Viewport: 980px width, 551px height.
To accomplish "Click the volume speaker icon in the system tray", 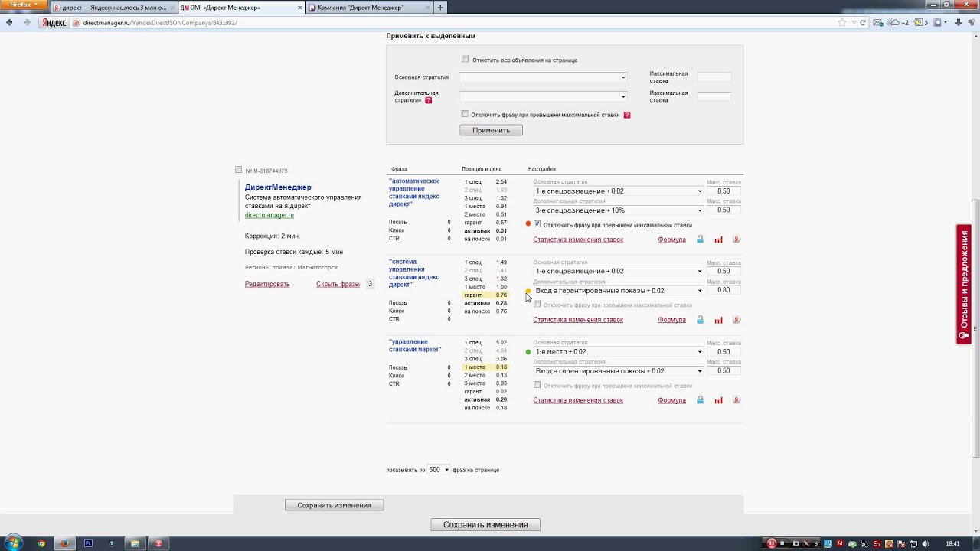I will 926,543.
